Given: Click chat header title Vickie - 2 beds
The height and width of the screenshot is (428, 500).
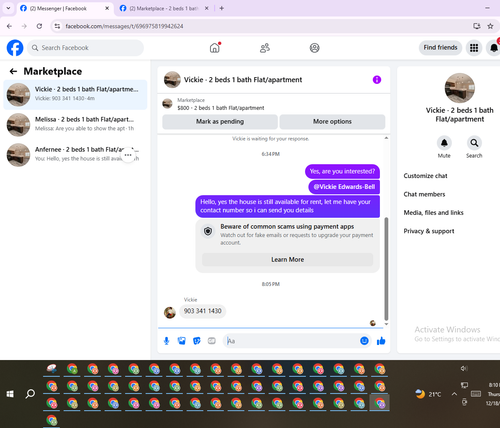Looking at the screenshot, I should click(243, 80).
